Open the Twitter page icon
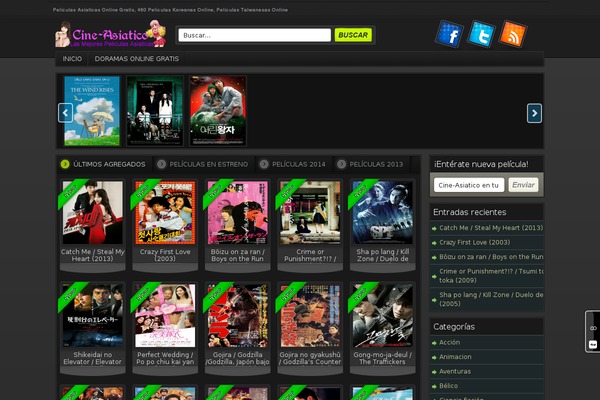The height and width of the screenshot is (400, 600). pos(481,34)
